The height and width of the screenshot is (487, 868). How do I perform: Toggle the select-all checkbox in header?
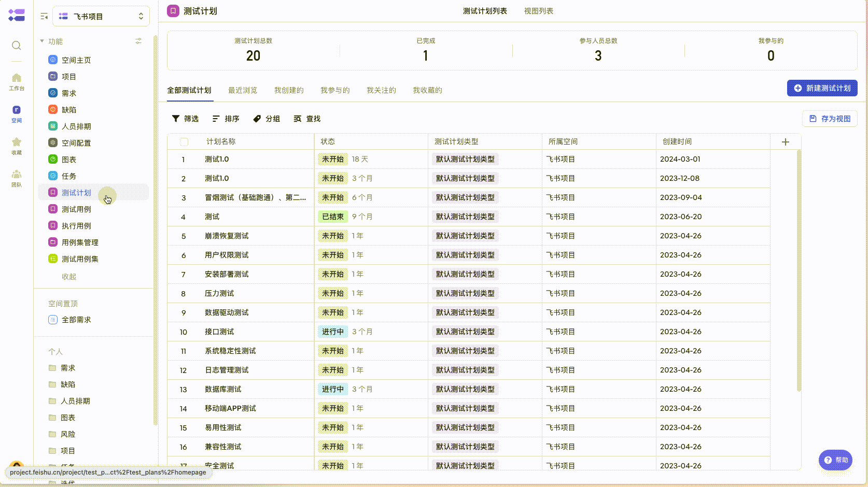coord(184,142)
